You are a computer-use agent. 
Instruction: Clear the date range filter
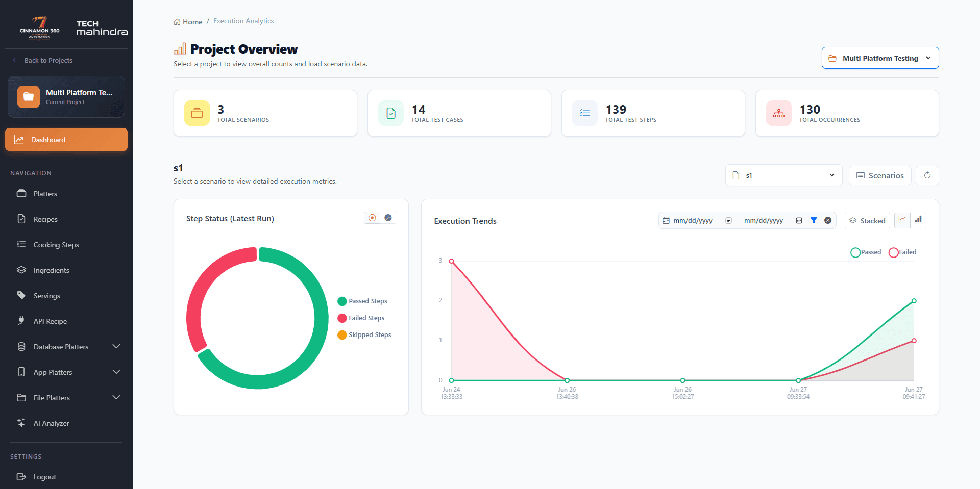click(828, 220)
